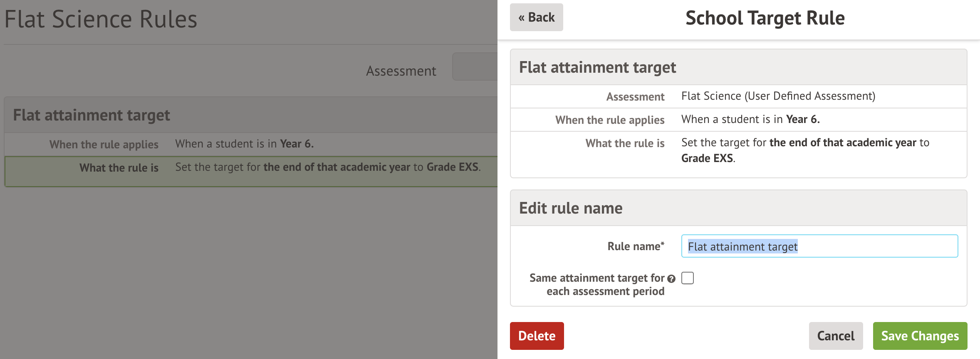Click the 'Year 6' rule condition in panel
The image size is (980, 359).
(x=802, y=120)
